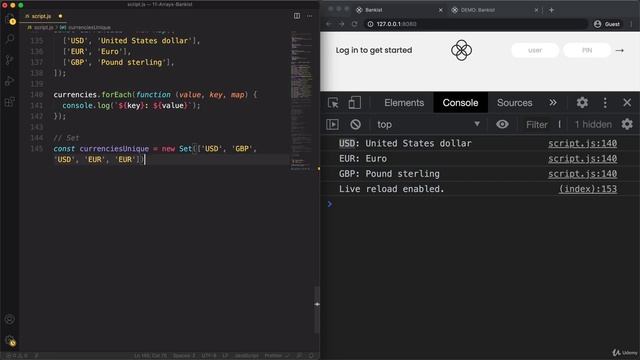The image size is (640, 360).
Task: Click the browser back arrow
Action: point(329,24)
